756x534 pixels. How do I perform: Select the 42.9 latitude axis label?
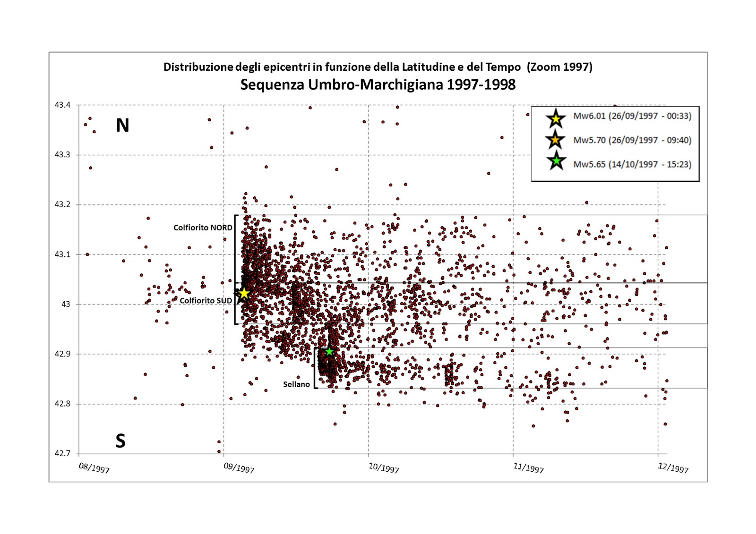pyautogui.click(x=63, y=354)
